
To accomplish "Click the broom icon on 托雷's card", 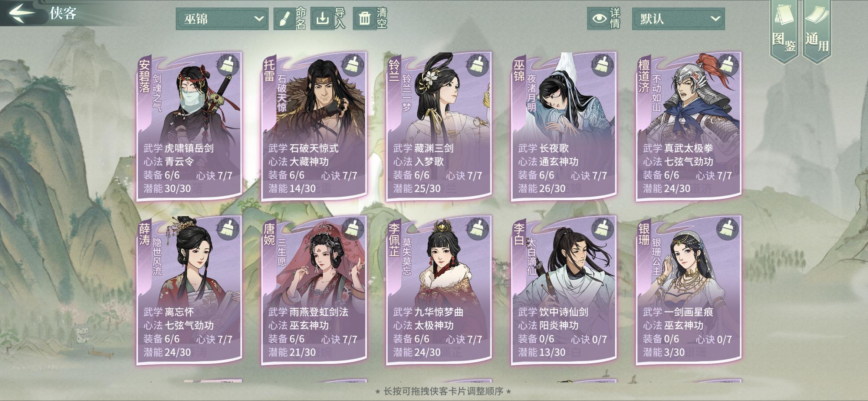I will pyautogui.click(x=354, y=65).
